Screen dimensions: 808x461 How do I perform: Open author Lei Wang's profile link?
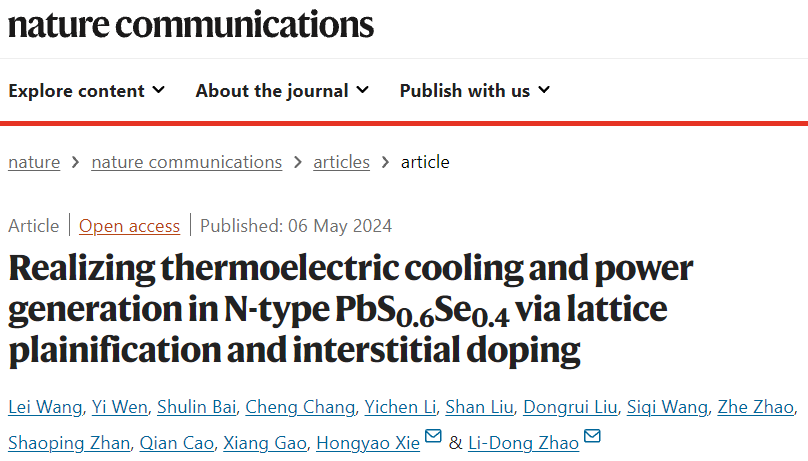point(45,407)
